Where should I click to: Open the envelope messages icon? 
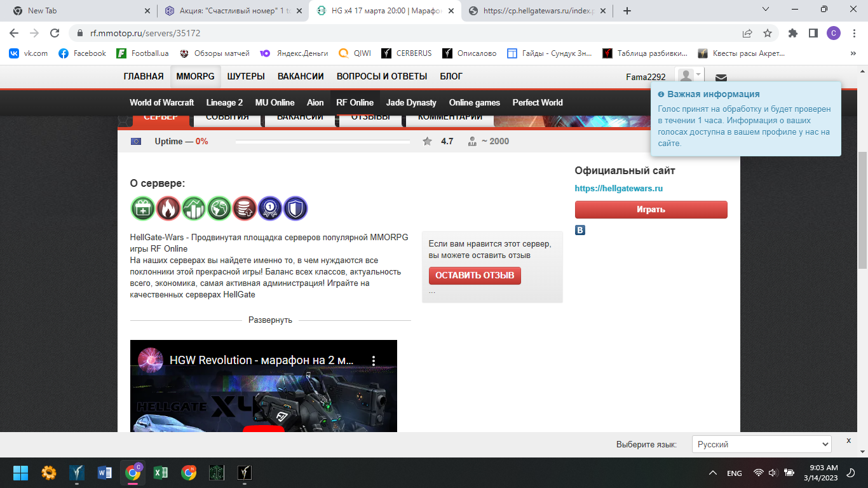click(x=721, y=78)
